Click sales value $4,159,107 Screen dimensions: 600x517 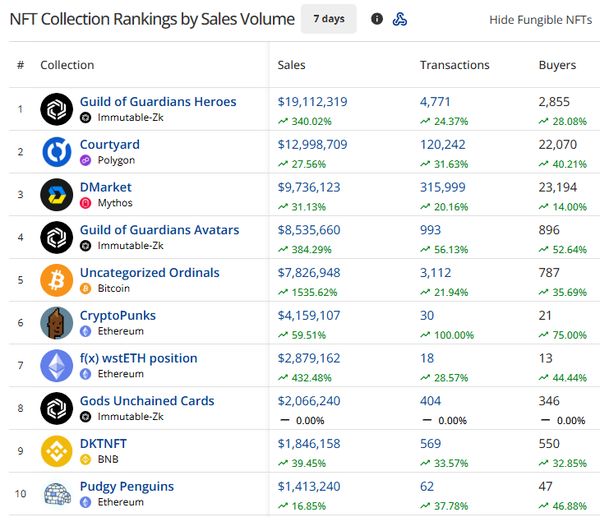click(309, 315)
